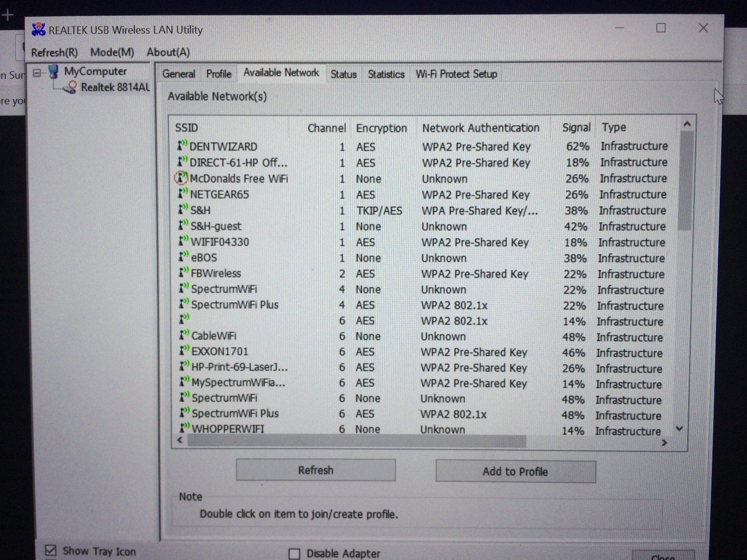Click the signal icon beside WHOPPERWIFI

(185, 428)
